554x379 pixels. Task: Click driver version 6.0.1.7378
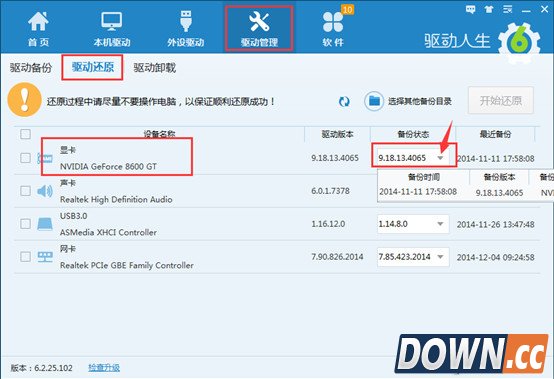coord(330,191)
